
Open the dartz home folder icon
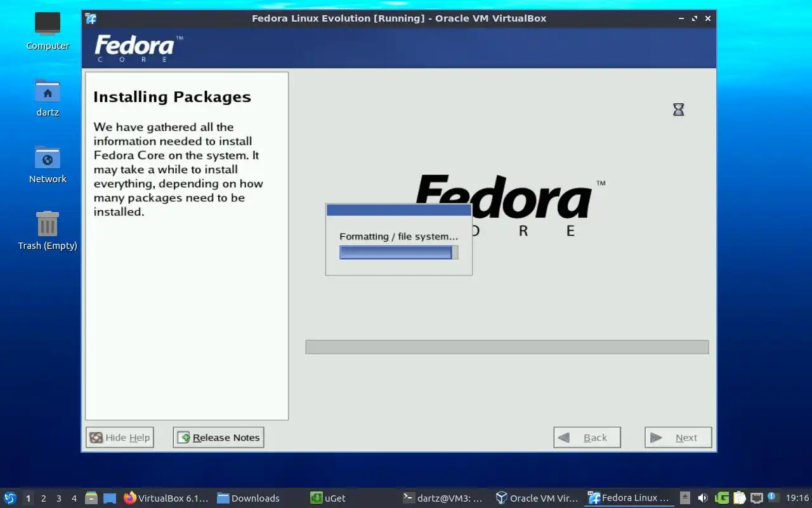48,97
